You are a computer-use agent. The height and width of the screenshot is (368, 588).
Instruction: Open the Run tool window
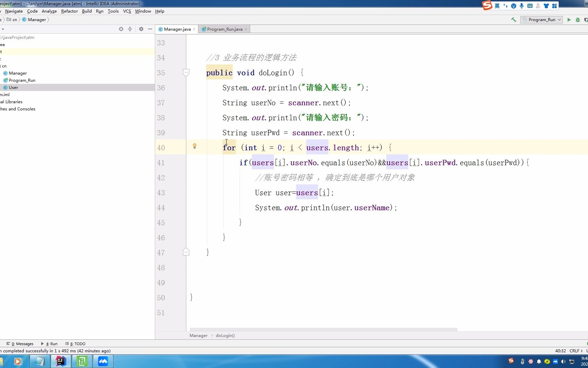coord(49,344)
